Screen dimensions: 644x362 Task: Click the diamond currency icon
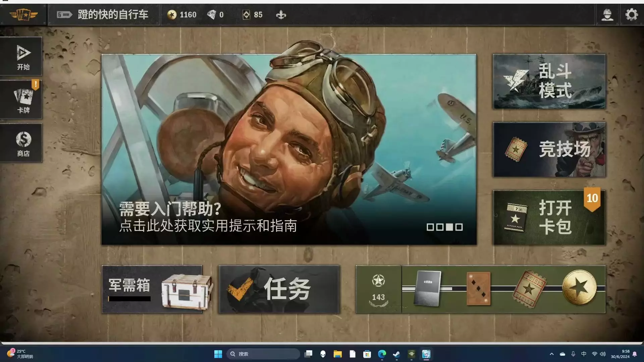click(x=212, y=15)
